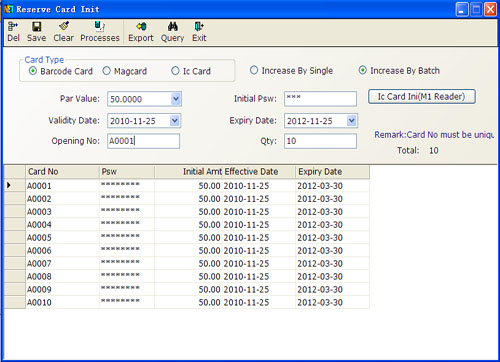500x362 pixels.
Task: Click card number A0008 cell
Action: tap(62, 277)
